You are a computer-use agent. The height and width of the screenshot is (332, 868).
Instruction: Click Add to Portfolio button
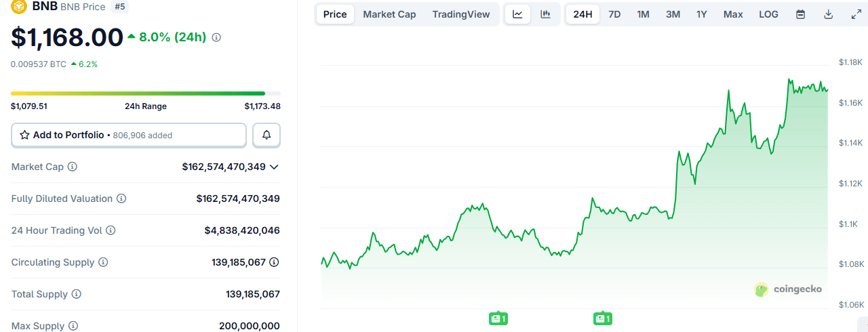[x=129, y=136]
